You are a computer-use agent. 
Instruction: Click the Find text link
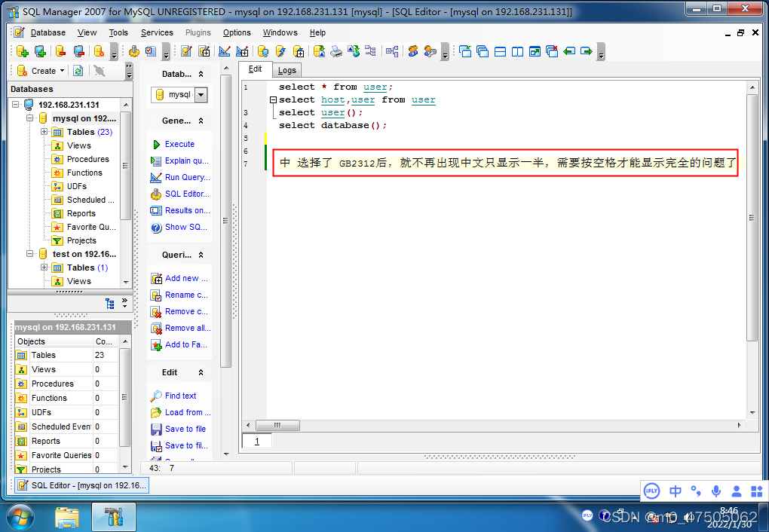pyautogui.click(x=180, y=396)
